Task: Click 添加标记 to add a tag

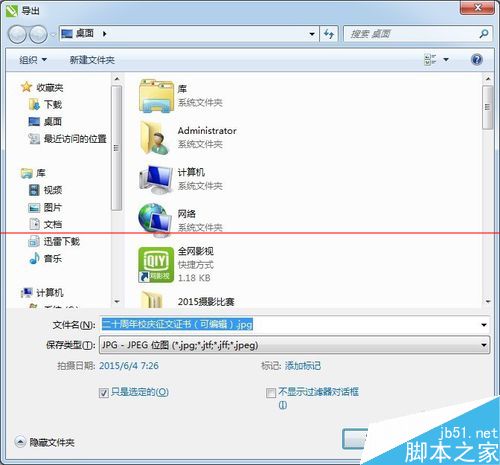Action: click(303, 366)
